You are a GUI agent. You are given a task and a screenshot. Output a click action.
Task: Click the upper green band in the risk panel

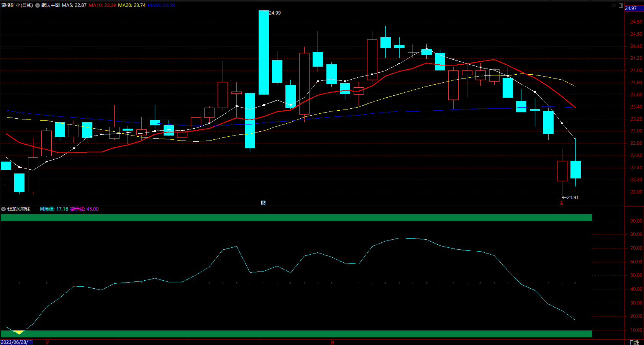point(296,217)
